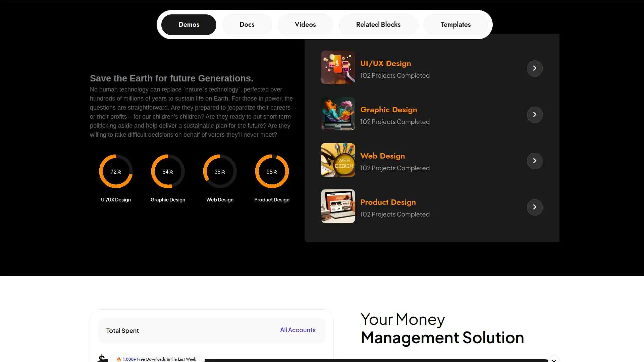Click the Demos button
Image resolution: width=644 pixels, height=362 pixels.
tap(189, 24)
